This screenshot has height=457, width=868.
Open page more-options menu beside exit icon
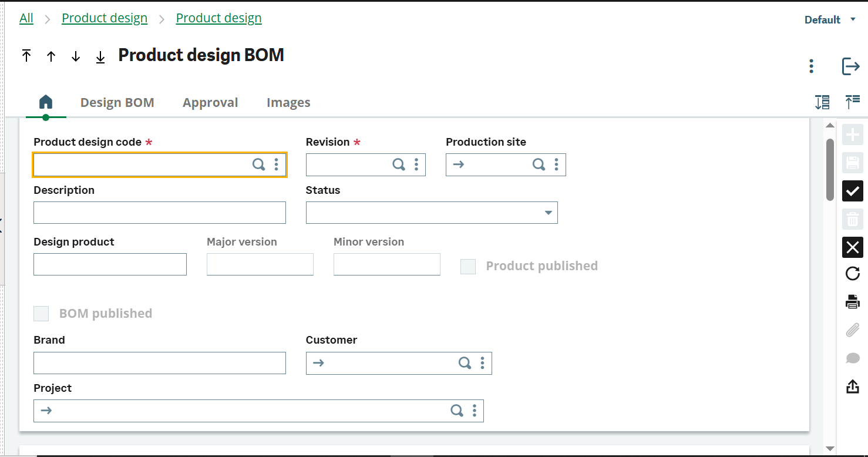click(811, 66)
